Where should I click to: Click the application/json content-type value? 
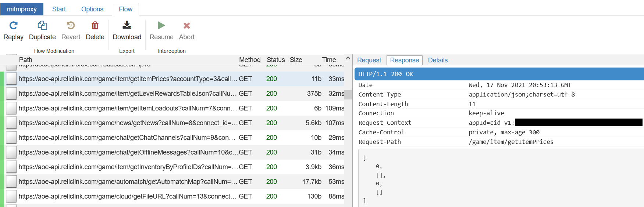point(522,95)
